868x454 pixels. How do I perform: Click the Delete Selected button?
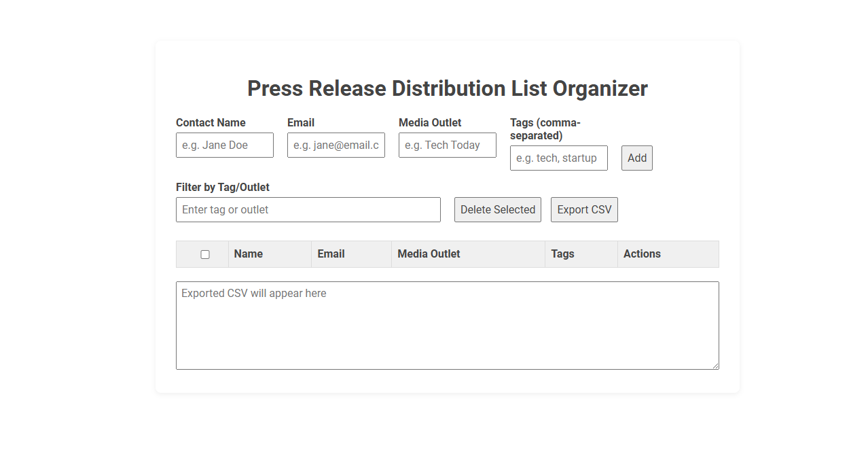497,209
